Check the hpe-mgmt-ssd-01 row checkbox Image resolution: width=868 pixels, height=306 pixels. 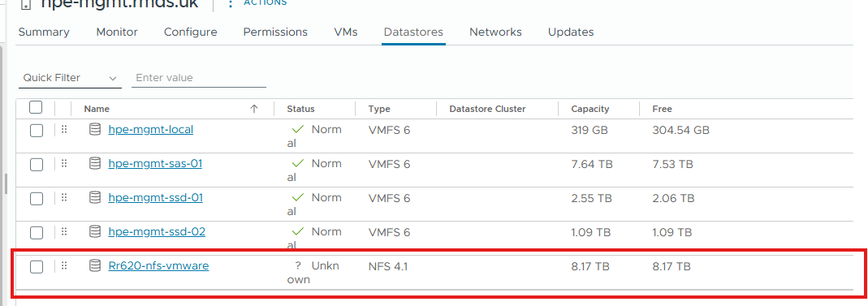pos(36,199)
